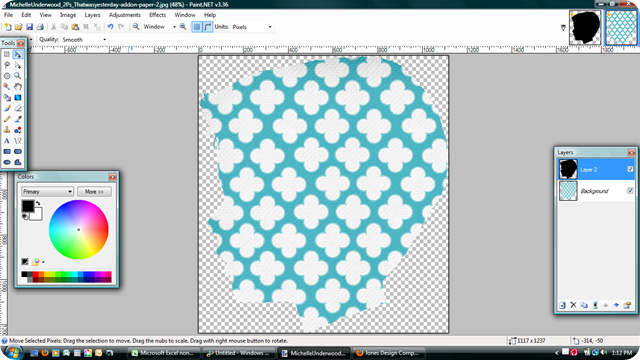Click the Paste toolbar icon
The width and height of the screenshot is (640, 360).
click(x=75, y=27)
